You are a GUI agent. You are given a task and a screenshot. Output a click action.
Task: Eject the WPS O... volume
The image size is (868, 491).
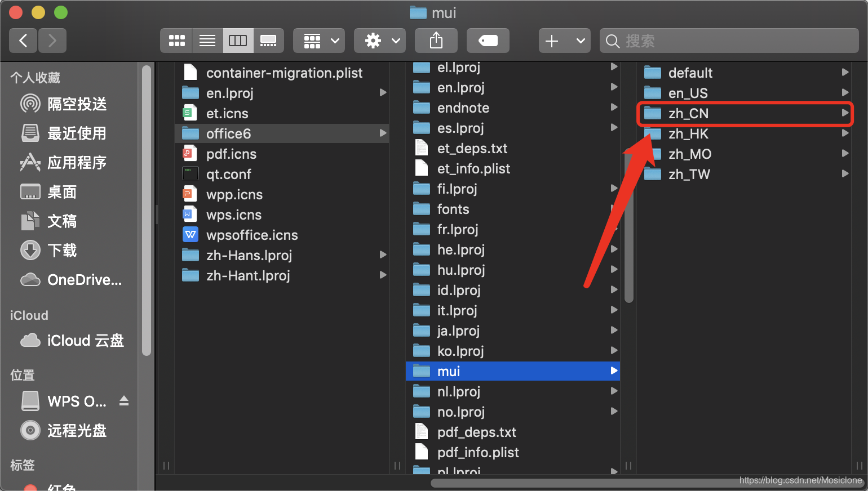coord(124,401)
